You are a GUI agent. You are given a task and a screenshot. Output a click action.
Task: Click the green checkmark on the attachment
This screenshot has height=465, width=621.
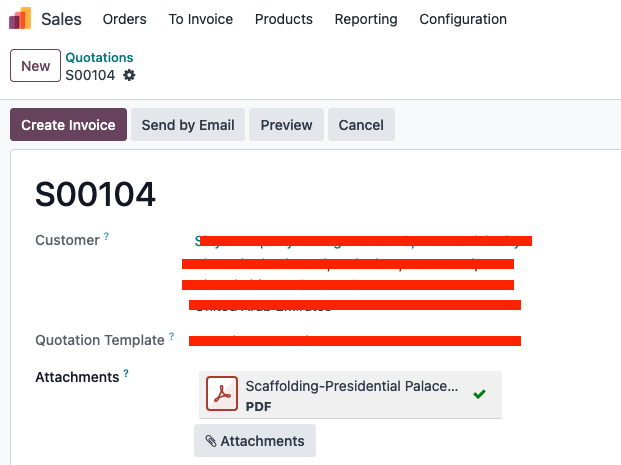click(480, 394)
